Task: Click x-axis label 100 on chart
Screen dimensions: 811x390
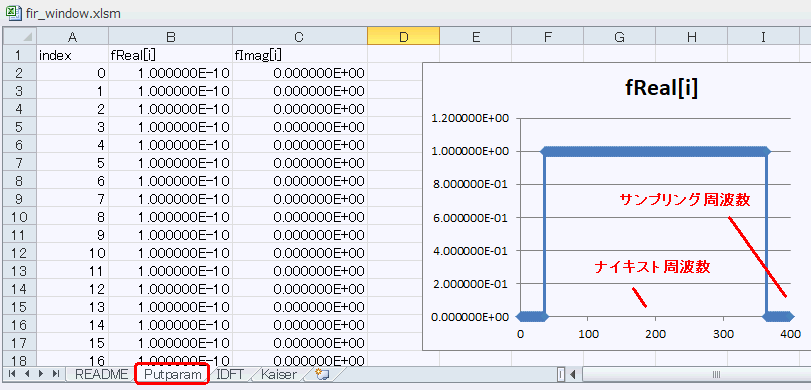Action: point(587,334)
